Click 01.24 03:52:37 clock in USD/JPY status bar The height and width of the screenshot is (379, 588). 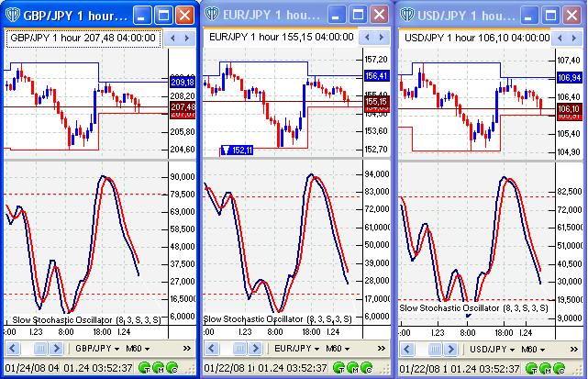coord(485,369)
